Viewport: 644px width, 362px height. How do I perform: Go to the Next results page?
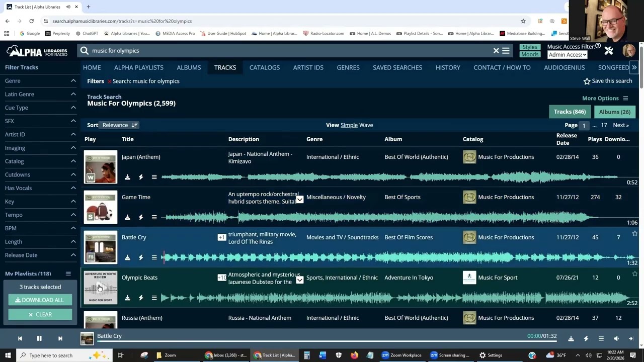click(x=621, y=125)
